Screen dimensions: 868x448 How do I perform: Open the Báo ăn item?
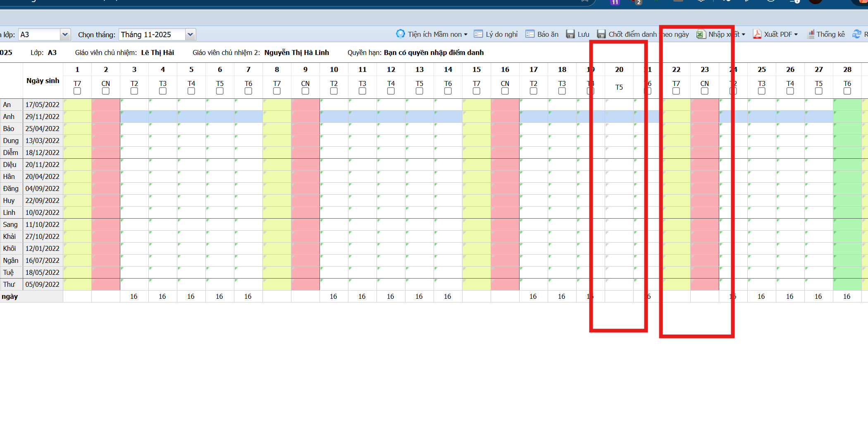pos(542,34)
